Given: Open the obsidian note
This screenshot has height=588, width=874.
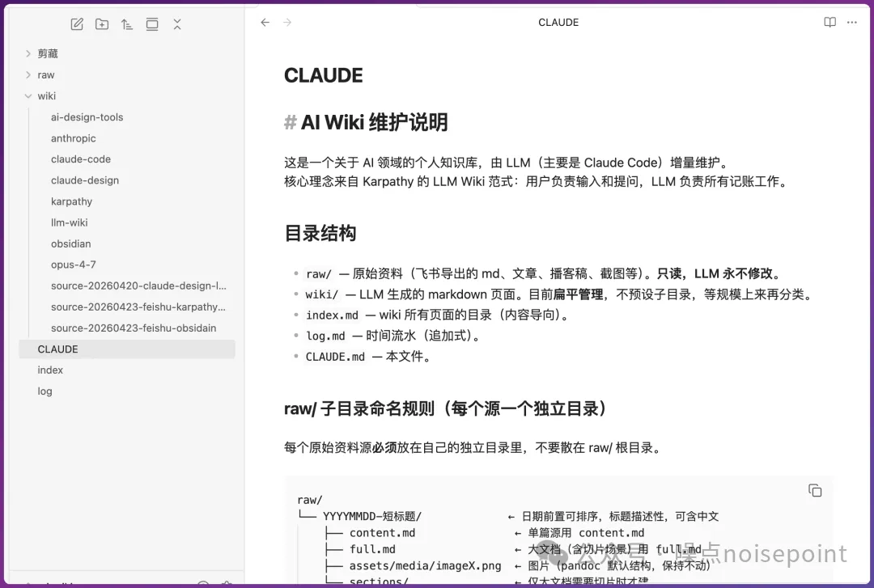Looking at the screenshot, I should [x=70, y=243].
